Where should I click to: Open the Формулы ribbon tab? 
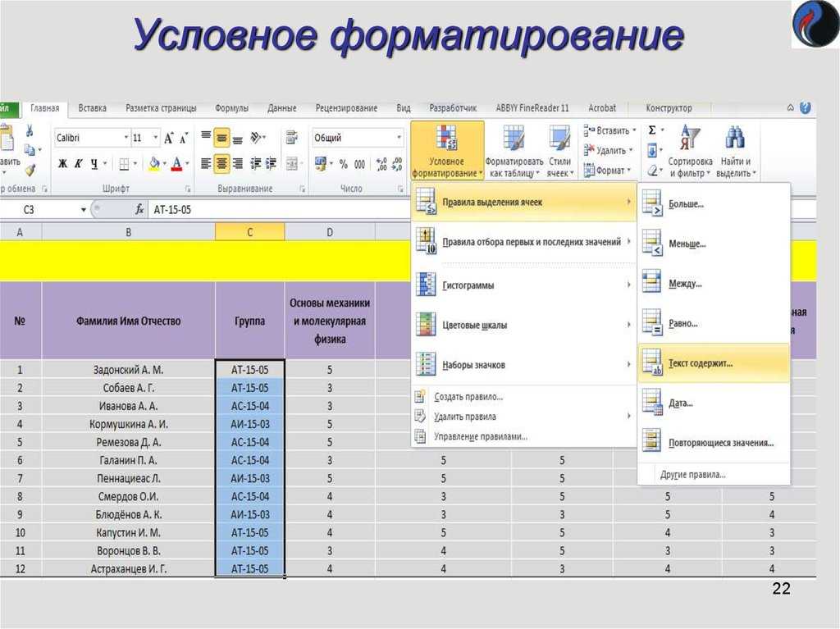(x=231, y=108)
